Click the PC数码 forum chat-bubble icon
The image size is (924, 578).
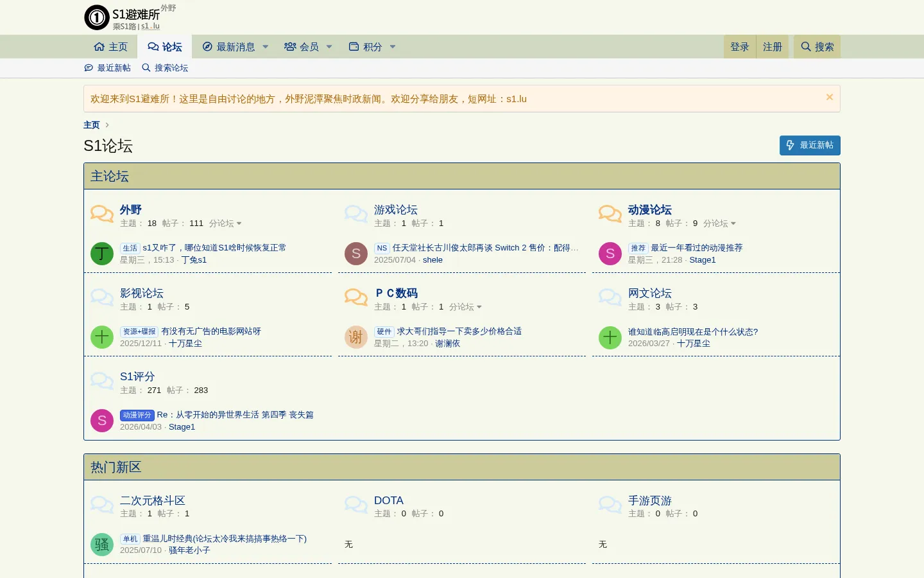[x=356, y=297]
